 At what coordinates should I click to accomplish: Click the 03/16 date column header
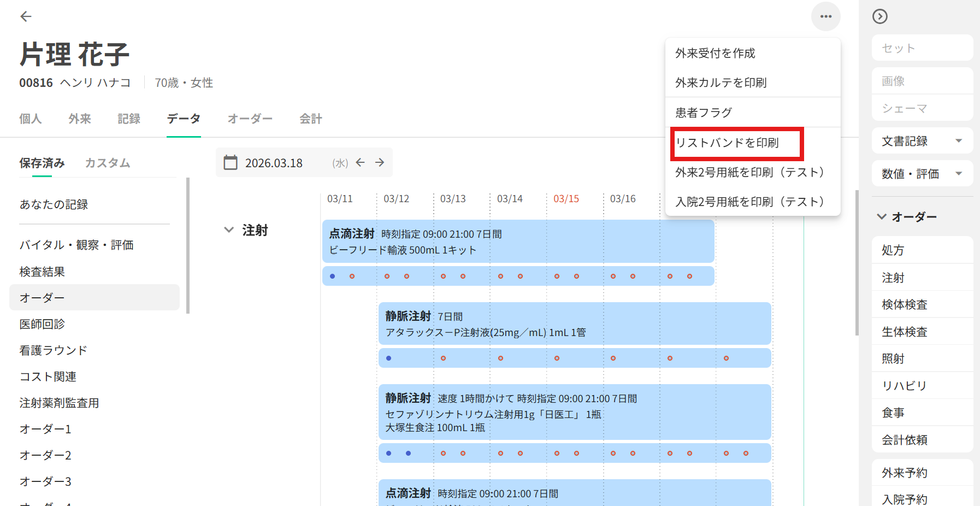click(623, 199)
